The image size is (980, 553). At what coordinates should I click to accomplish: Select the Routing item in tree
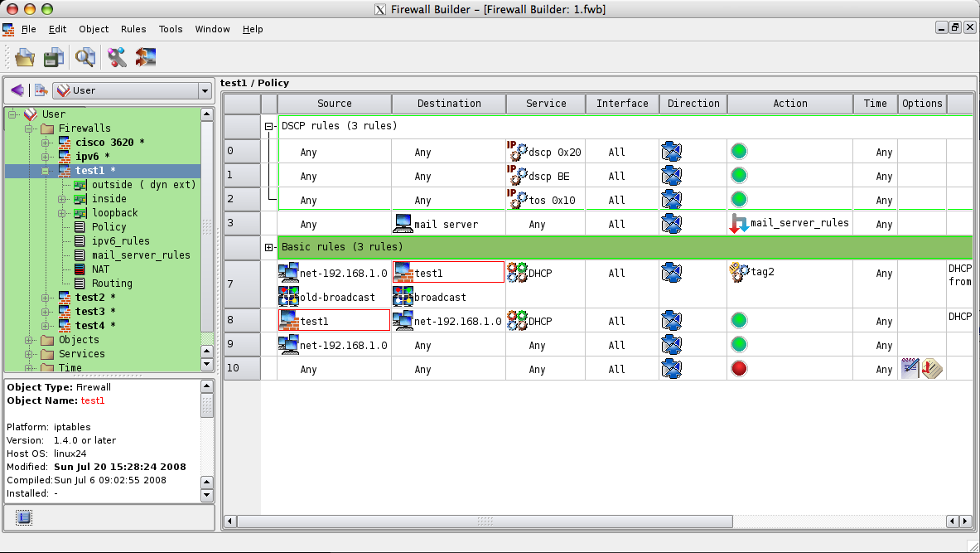click(x=112, y=284)
